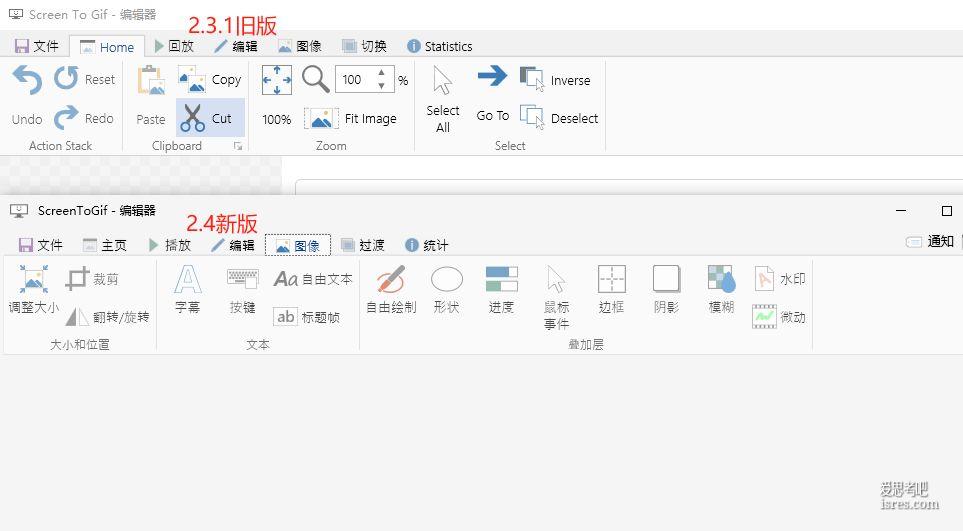Open the 调整大小 resize tool
Screen dimensions: 963x531
tap(34, 289)
